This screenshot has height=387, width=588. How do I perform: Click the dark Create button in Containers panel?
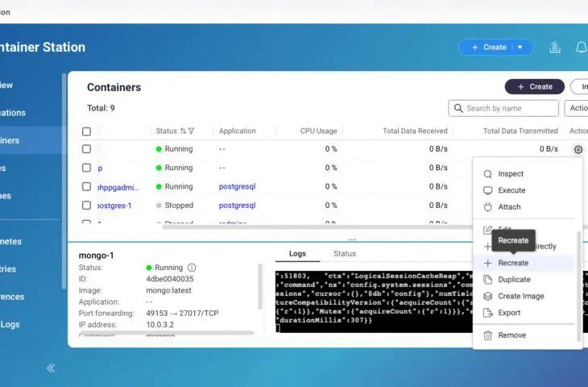[x=535, y=87]
